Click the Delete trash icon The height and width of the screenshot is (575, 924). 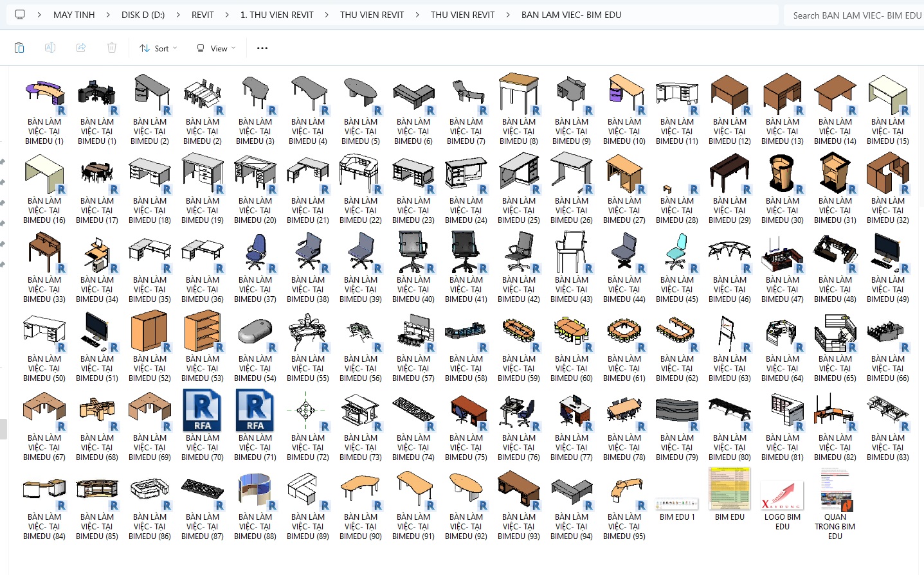[x=112, y=48]
